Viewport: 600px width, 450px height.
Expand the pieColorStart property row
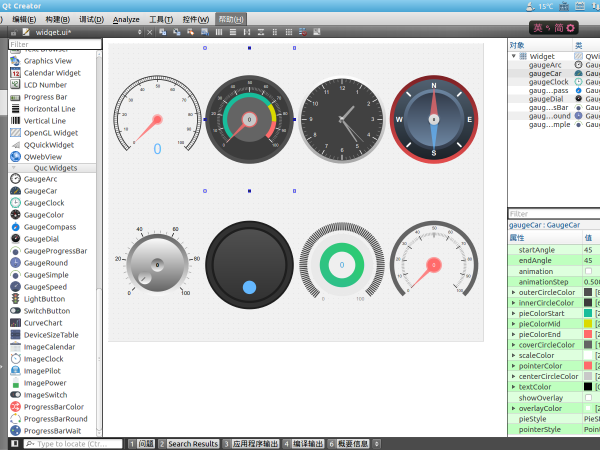(x=513, y=313)
